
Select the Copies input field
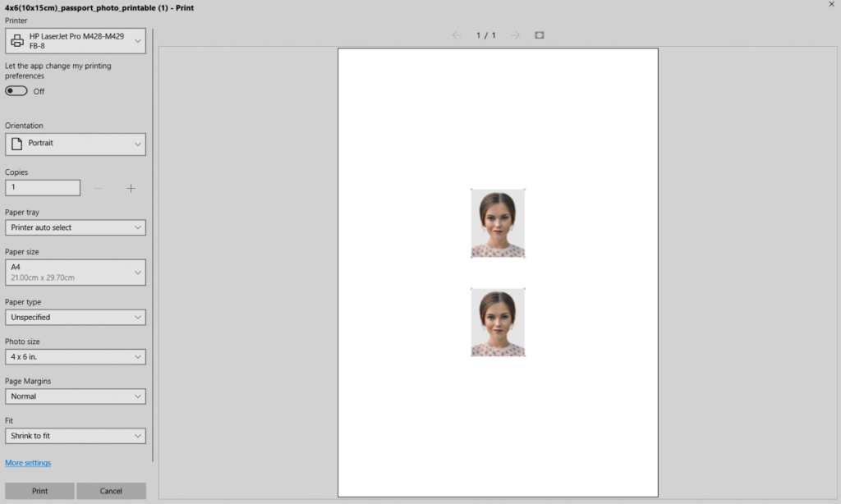pos(43,188)
